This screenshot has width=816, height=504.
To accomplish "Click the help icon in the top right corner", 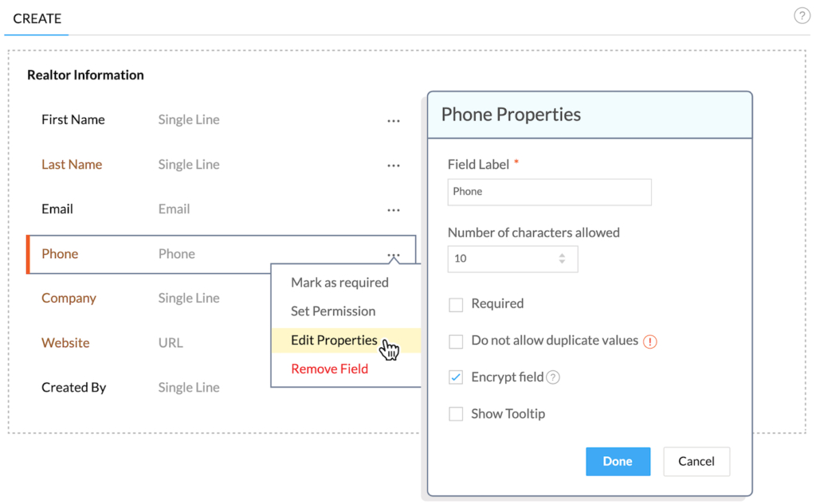I will coord(802,15).
